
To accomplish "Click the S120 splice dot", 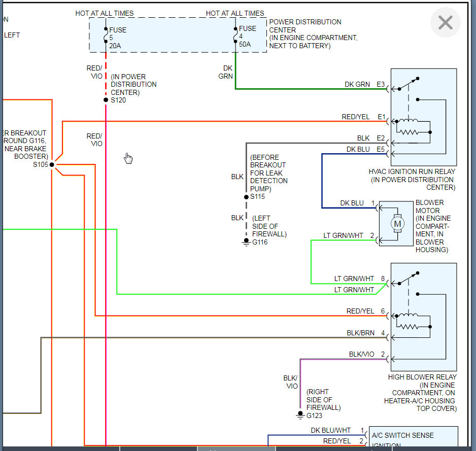I will pyautogui.click(x=106, y=100).
